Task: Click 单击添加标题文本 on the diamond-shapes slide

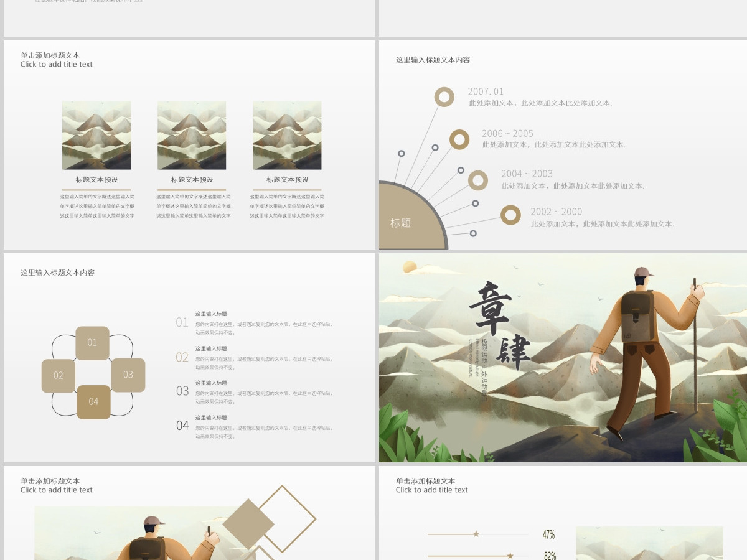Action: [50, 481]
